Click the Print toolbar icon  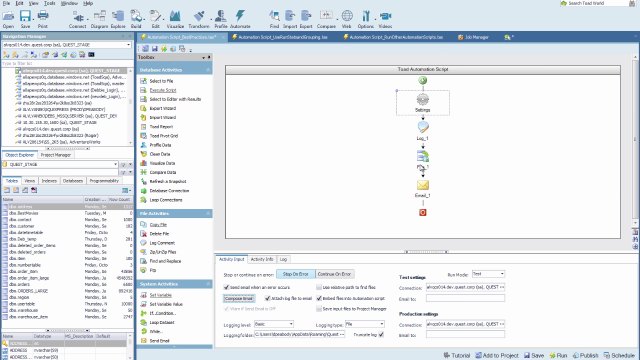(x=42, y=19)
